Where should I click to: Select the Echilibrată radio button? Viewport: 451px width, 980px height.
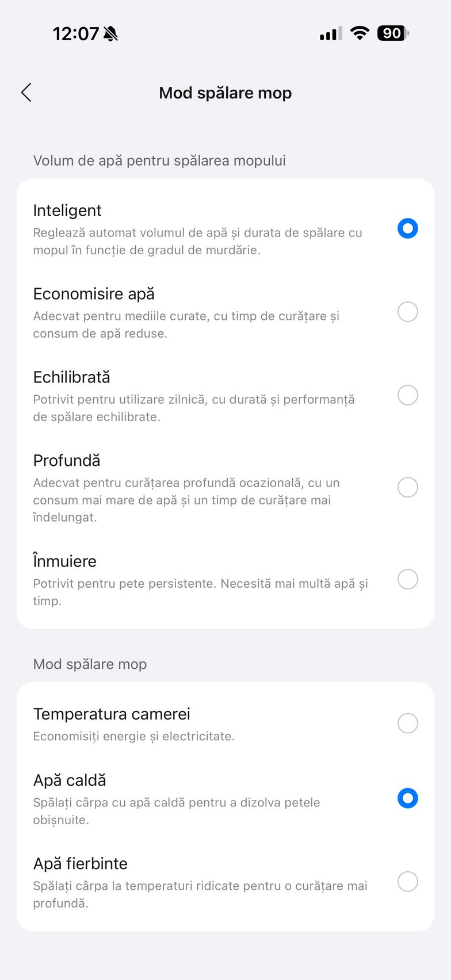pyautogui.click(x=407, y=395)
